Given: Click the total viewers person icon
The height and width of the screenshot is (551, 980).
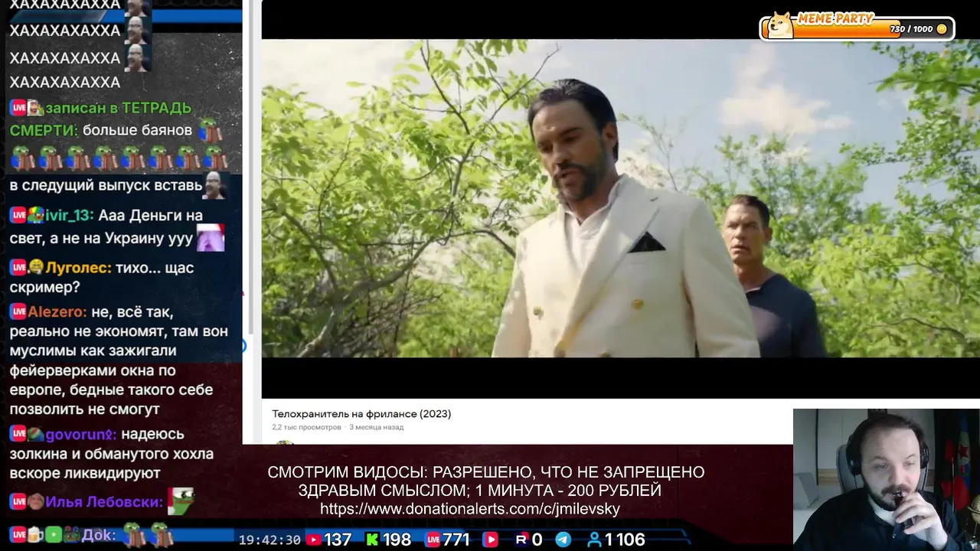Looking at the screenshot, I should [594, 540].
